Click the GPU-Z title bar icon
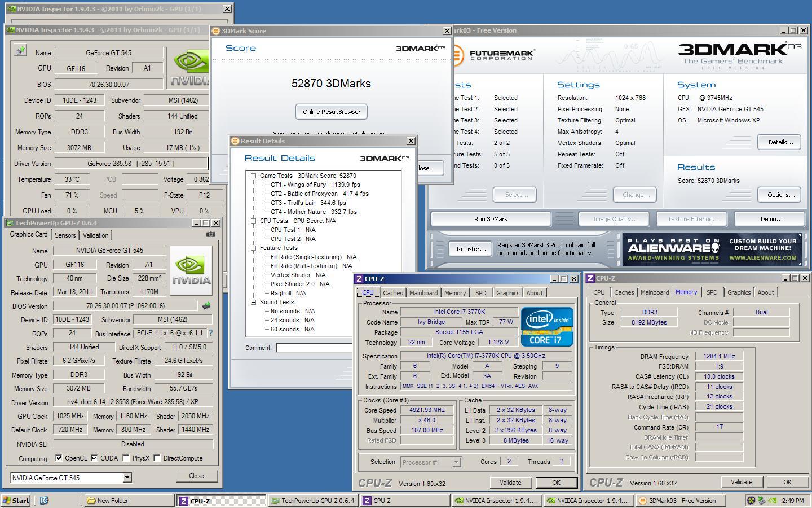The image size is (812, 508). [10, 223]
